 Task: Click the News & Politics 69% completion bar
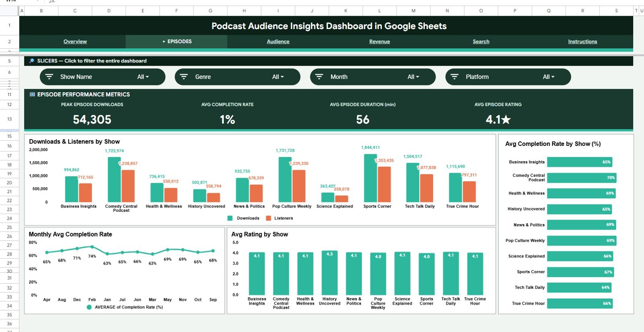(581, 225)
